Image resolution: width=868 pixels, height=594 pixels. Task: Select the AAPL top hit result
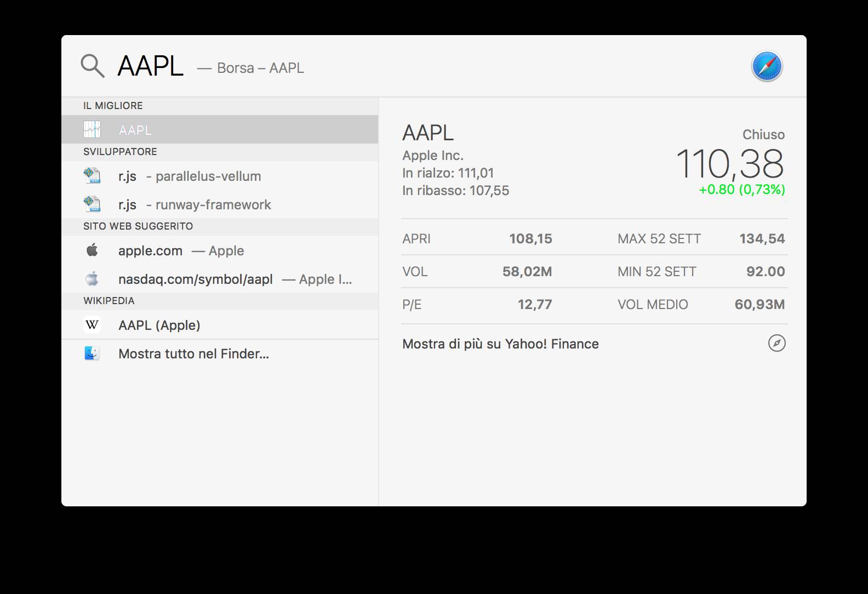point(220,129)
